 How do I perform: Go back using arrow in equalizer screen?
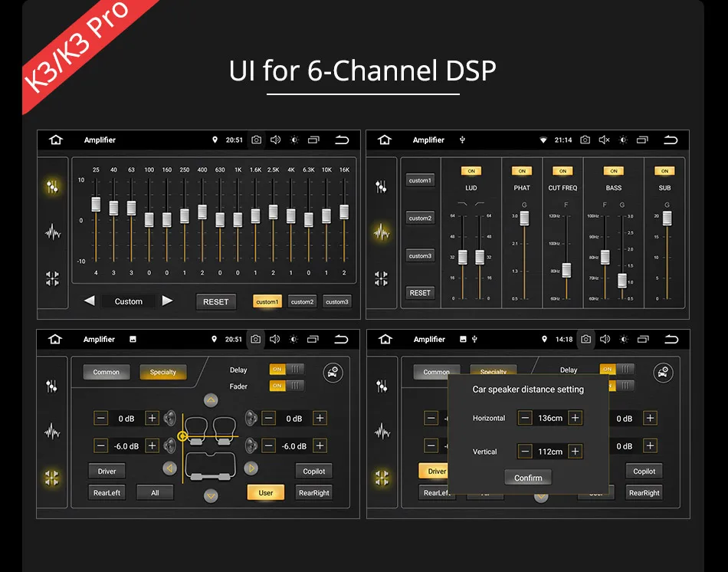(x=342, y=140)
